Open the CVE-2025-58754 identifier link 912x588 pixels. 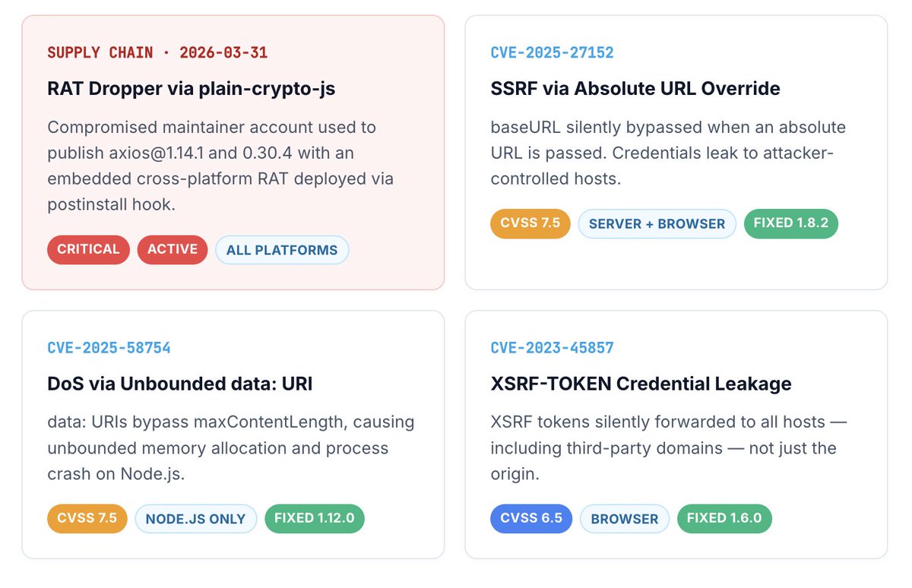(x=109, y=348)
